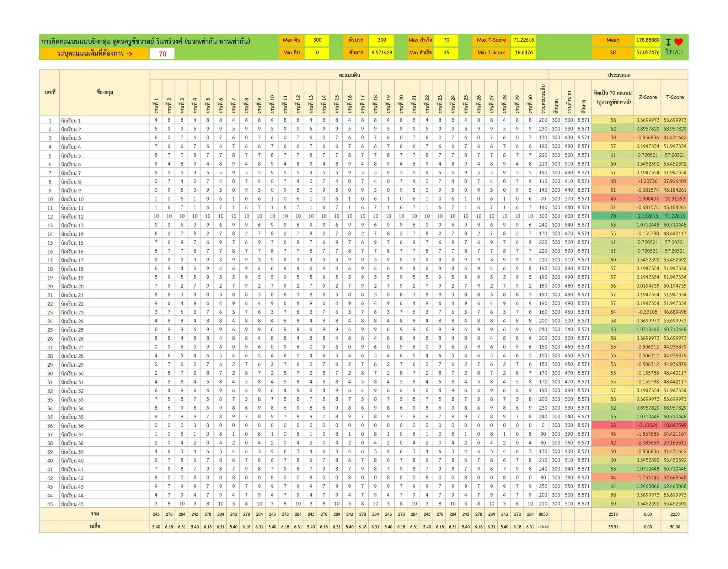
Task: Click the dark green 70 score cell
Action: click(x=613, y=216)
